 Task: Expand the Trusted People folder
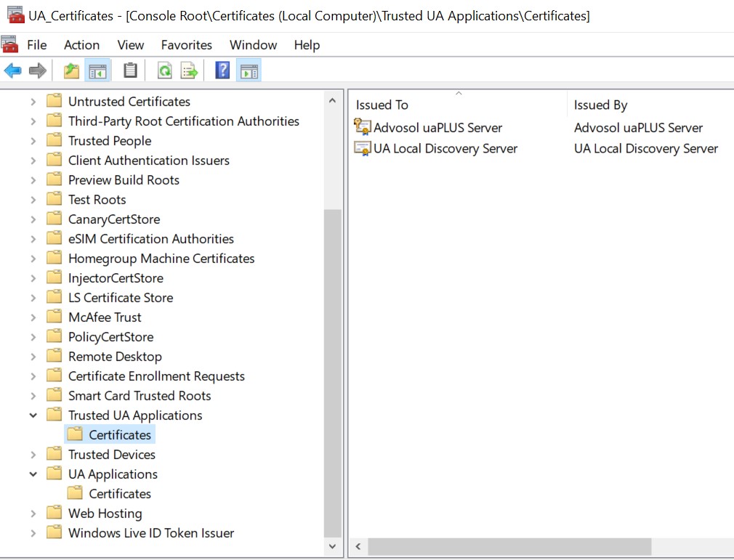tap(33, 141)
